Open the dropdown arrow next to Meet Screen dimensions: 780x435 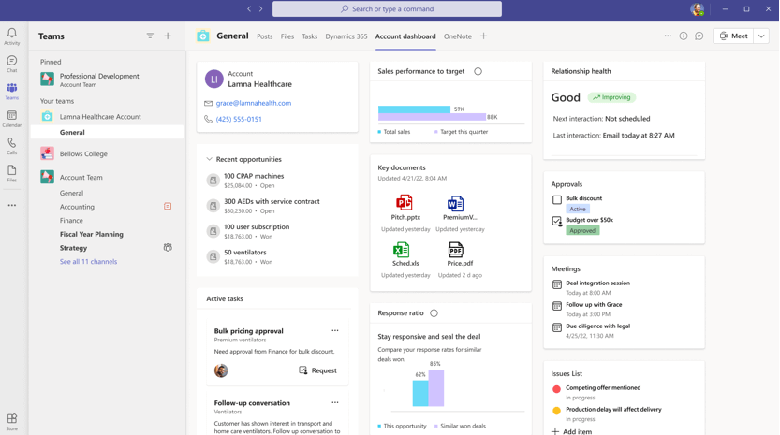point(762,36)
